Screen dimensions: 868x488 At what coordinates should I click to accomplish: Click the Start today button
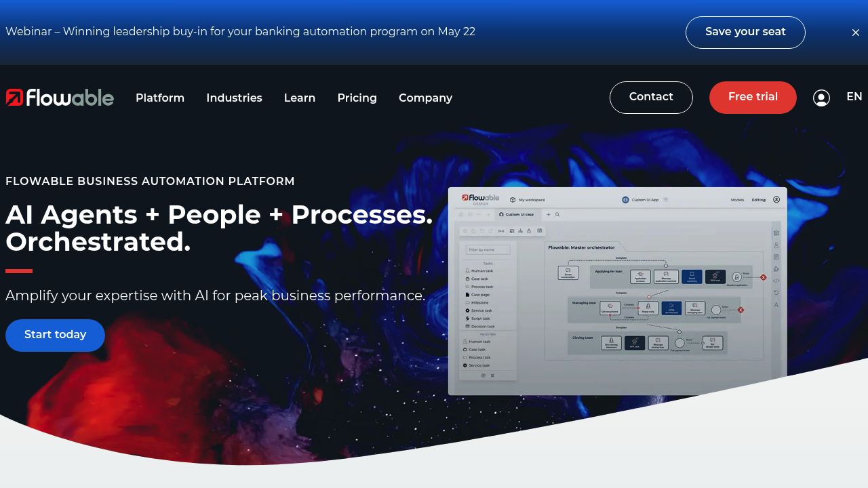tap(55, 335)
